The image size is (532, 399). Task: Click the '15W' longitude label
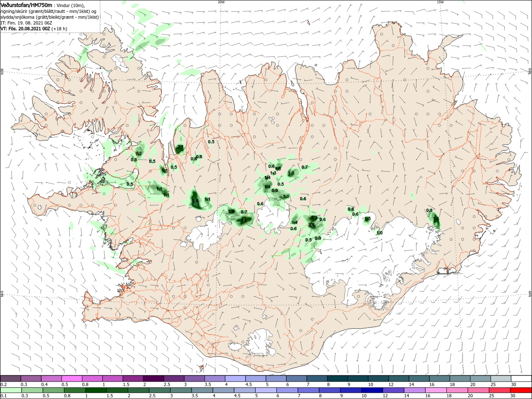(440, 2)
